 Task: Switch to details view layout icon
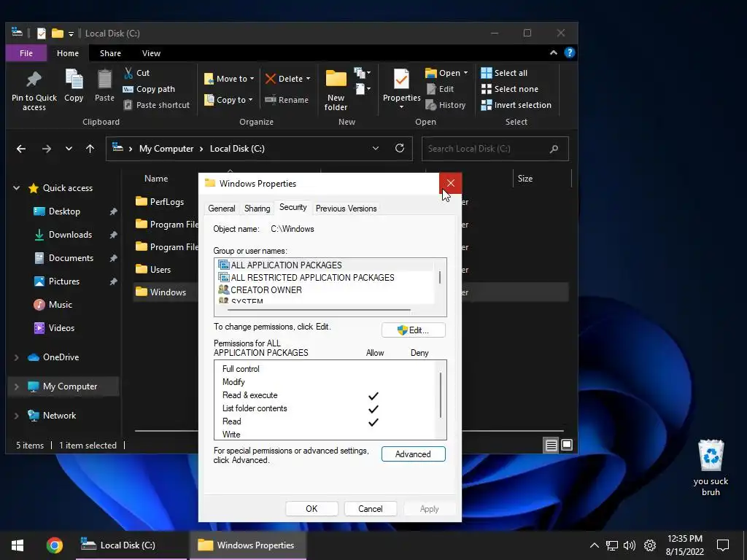click(x=551, y=446)
